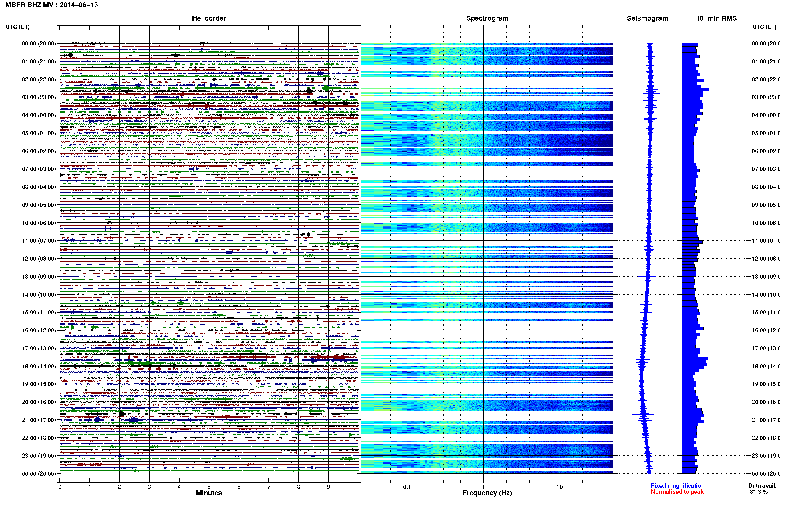
Task: Click the Seismogram panel heading
Action: pyautogui.click(x=647, y=19)
